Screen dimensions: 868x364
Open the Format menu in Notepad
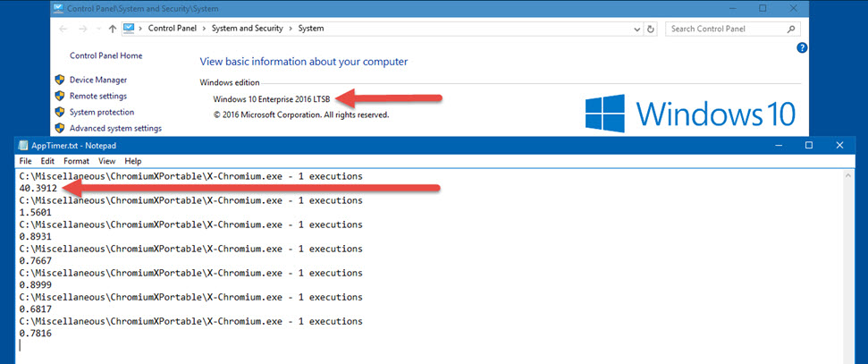coord(76,161)
